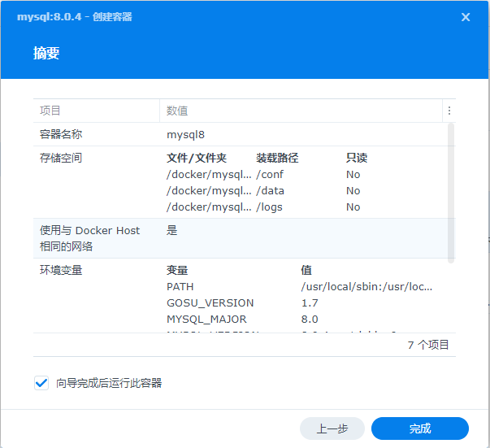Go back with the 上一步 button
The width and height of the screenshot is (490, 448).
[x=332, y=428]
